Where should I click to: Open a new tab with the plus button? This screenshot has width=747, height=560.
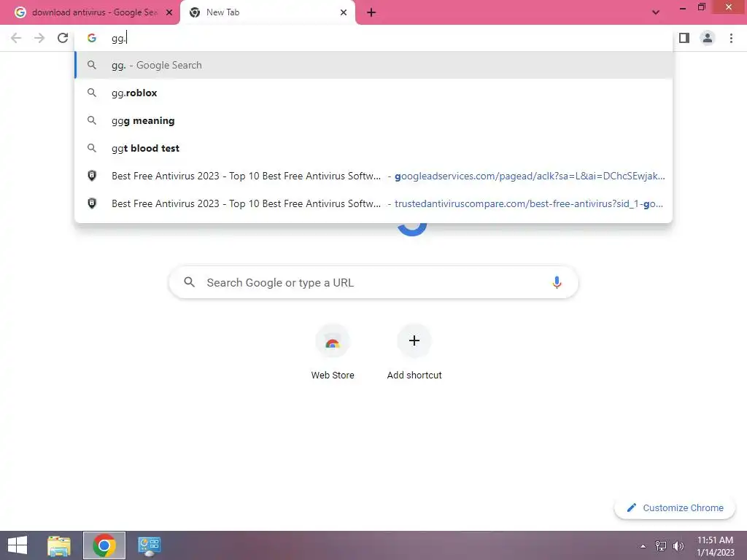371,13
